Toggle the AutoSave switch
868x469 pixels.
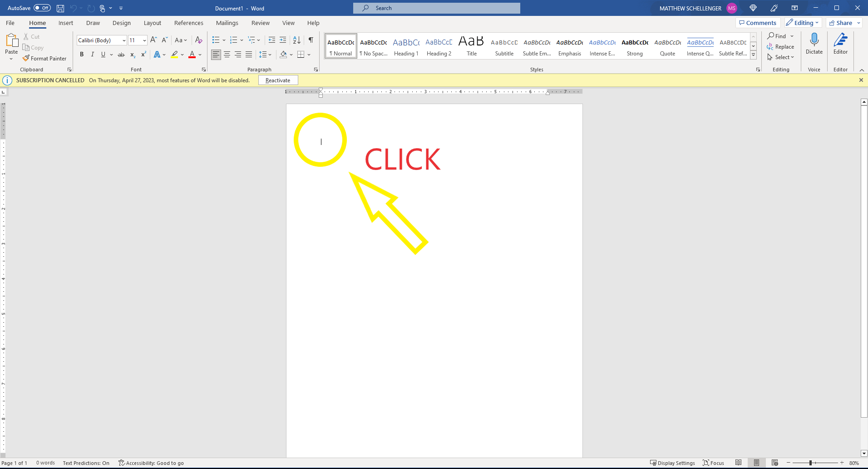click(42, 8)
